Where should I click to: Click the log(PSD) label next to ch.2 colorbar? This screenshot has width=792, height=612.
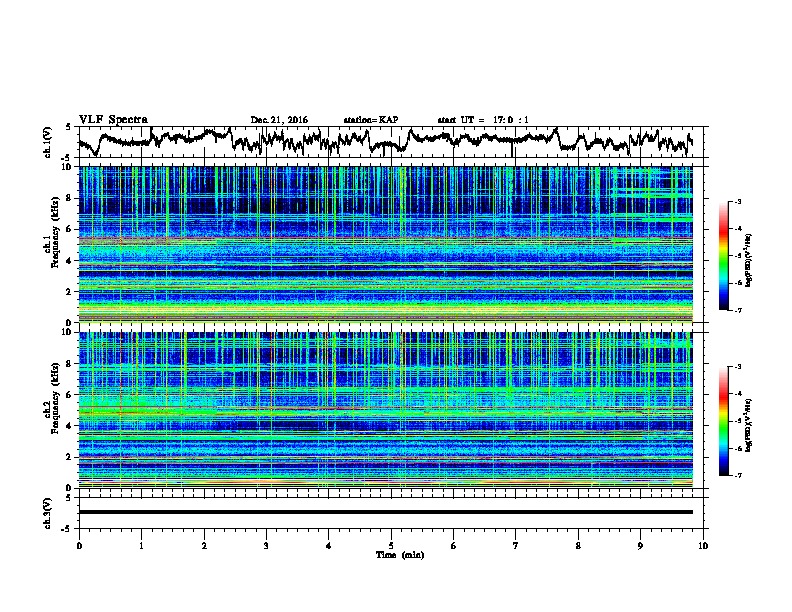(749, 426)
